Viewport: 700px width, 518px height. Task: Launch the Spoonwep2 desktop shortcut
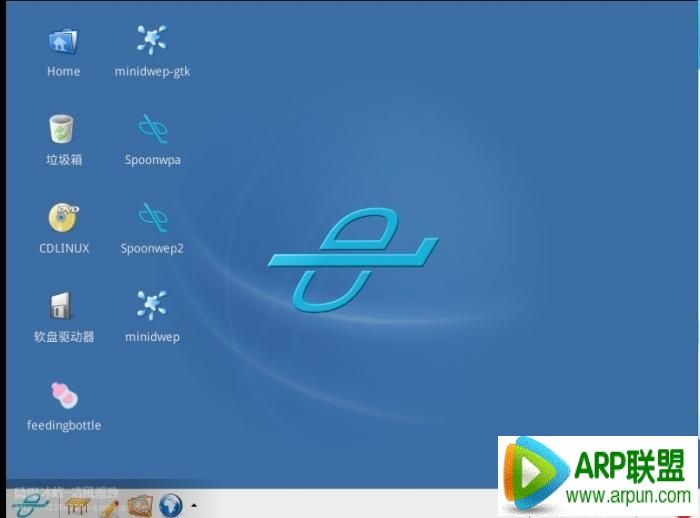(x=153, y=217)
